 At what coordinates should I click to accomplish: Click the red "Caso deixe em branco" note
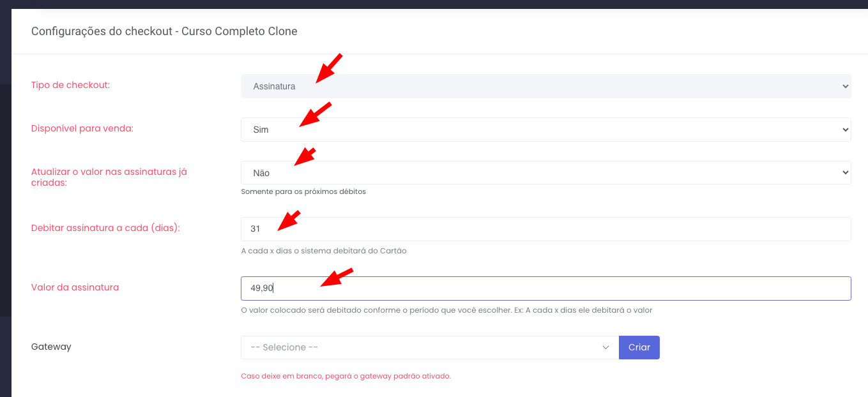click(x=346, y=376)
